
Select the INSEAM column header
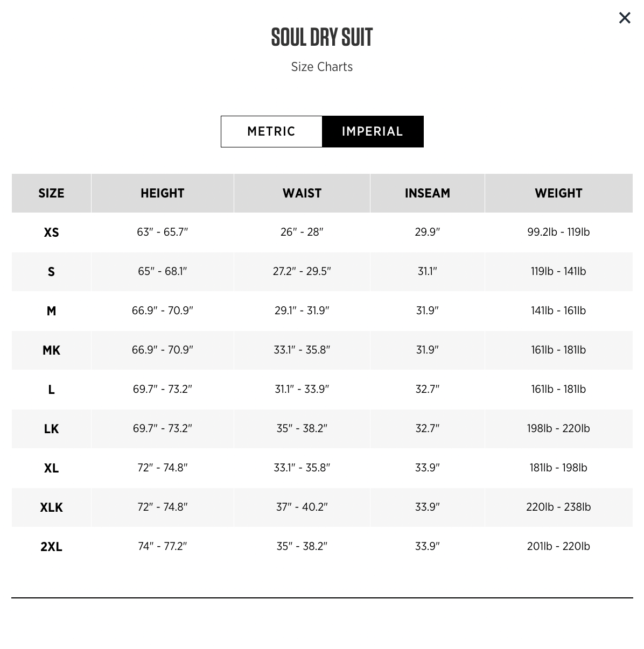[x=427, y=193]
